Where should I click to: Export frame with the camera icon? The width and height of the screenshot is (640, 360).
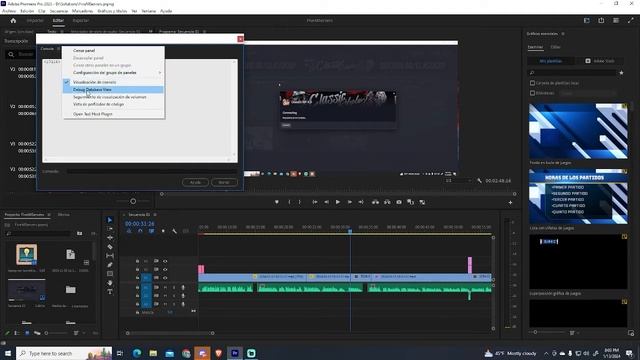click(399, 202)
